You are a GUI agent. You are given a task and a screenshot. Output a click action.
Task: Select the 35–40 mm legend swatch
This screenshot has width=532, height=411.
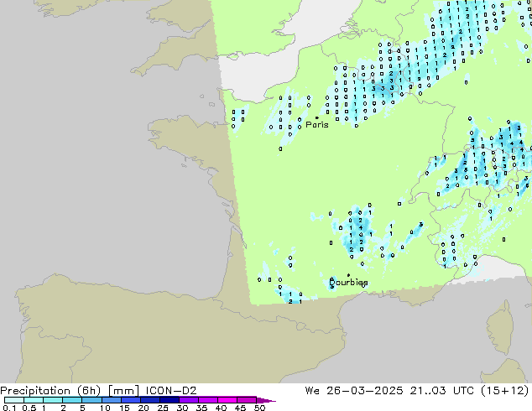[x=207, y=400]
